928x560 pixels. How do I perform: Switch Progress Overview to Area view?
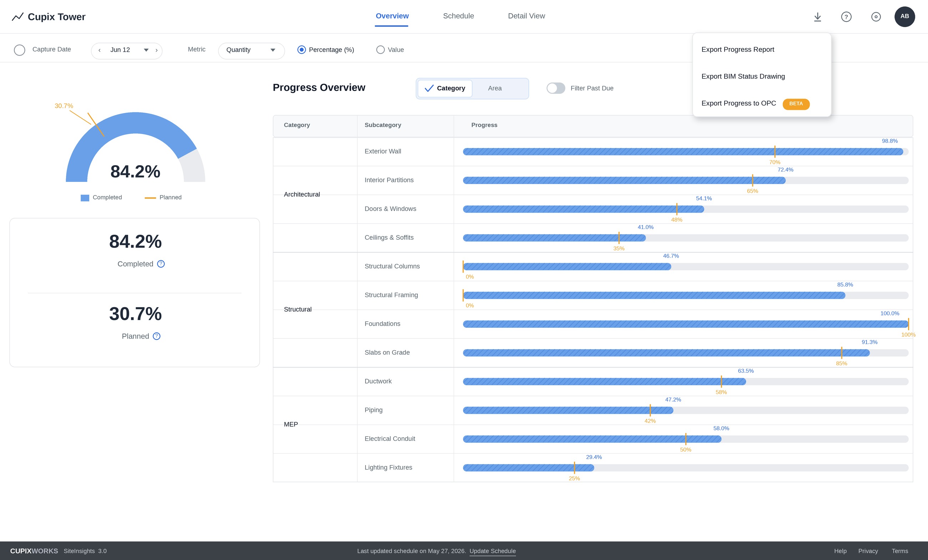tap(495, 88)
